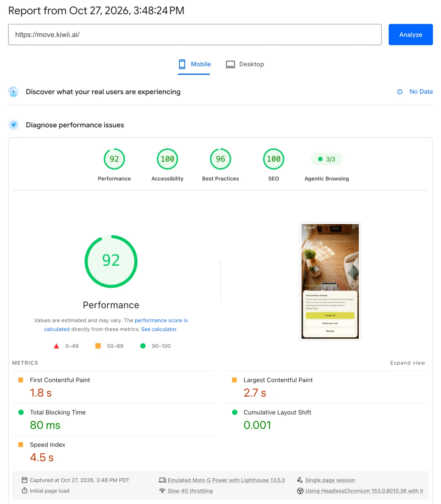Click the Total Blocking Time green dot
Screen dimensions: 441x504
pos(21,412)
